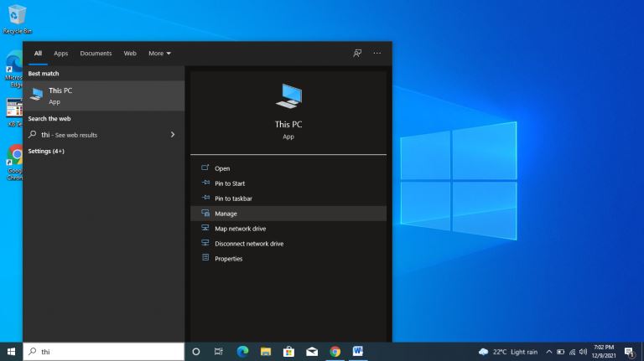The height and width of the screenshot is (361, 644).
Task: Launch Microsoft Edge from the taskbar
Action: click(242, 352)
